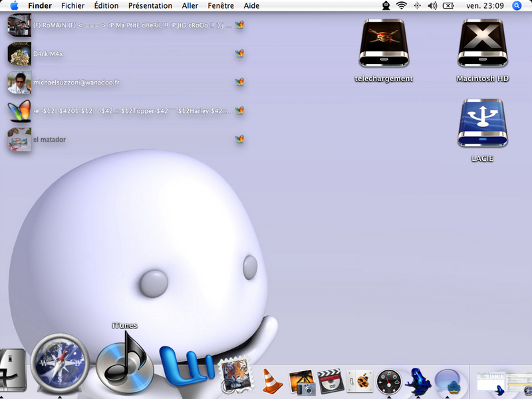
Task: Open Finder from the dock
Action: click(13, 370)
